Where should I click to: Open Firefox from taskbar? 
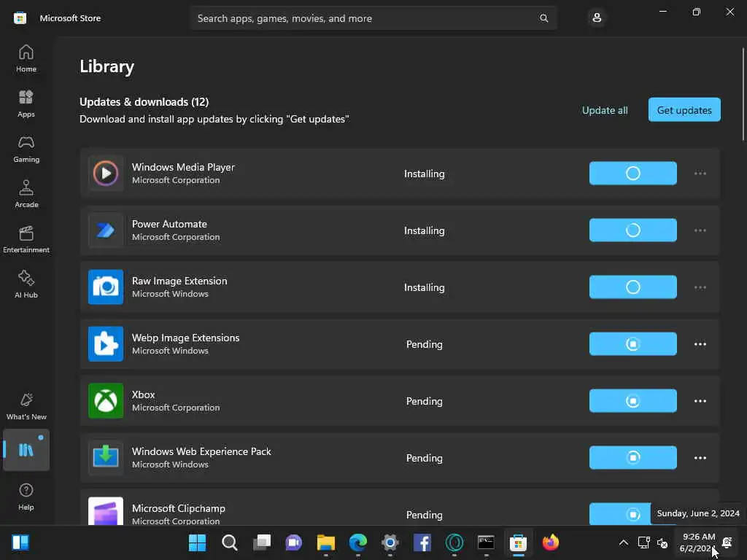(550, 542)
